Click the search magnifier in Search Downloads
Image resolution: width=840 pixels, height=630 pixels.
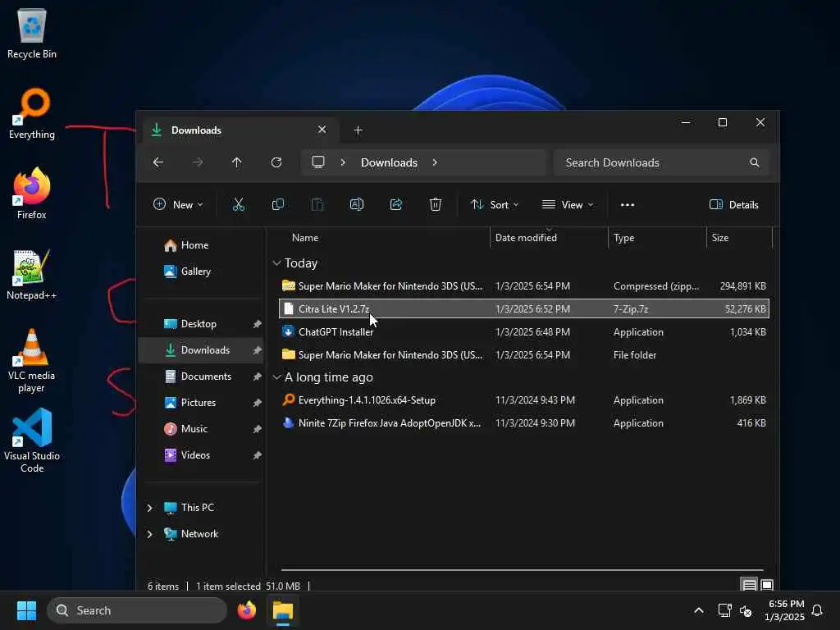click(x=755, y=162)
